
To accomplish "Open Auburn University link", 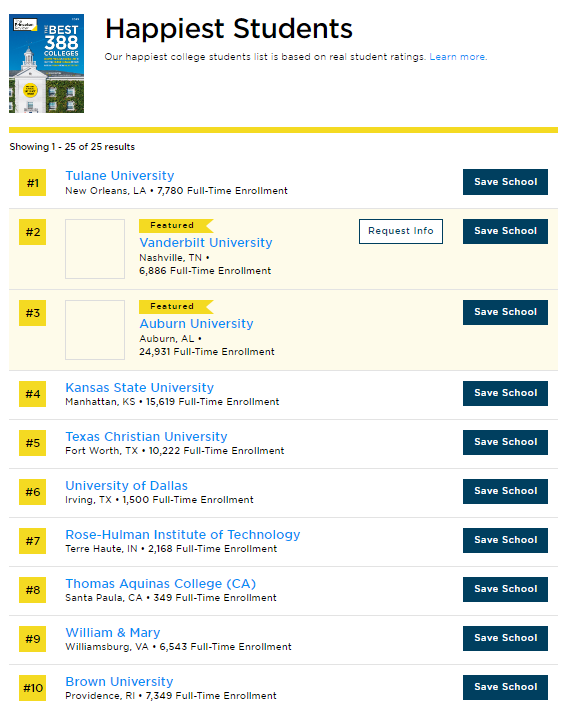I will tap(196, 324).
